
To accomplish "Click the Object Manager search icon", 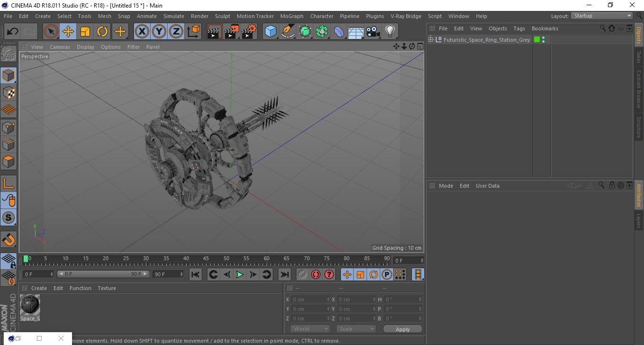I will click(x=603, y=28).
